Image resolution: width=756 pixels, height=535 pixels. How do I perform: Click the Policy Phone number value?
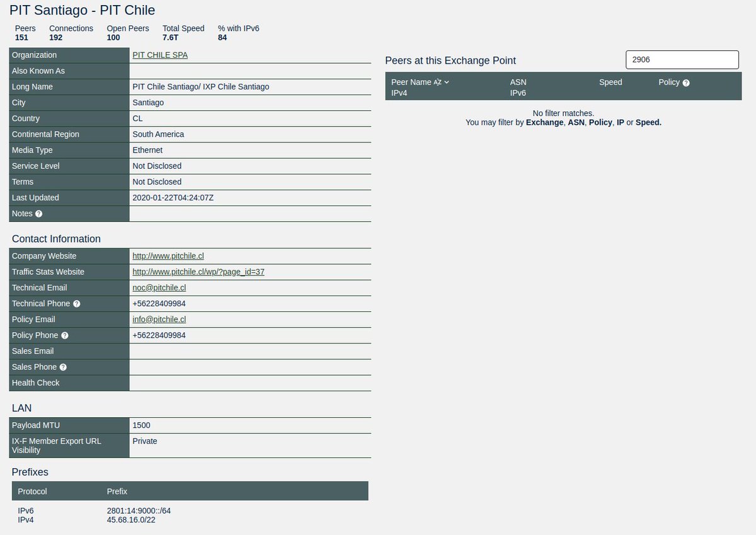click(x=159, y=335)
